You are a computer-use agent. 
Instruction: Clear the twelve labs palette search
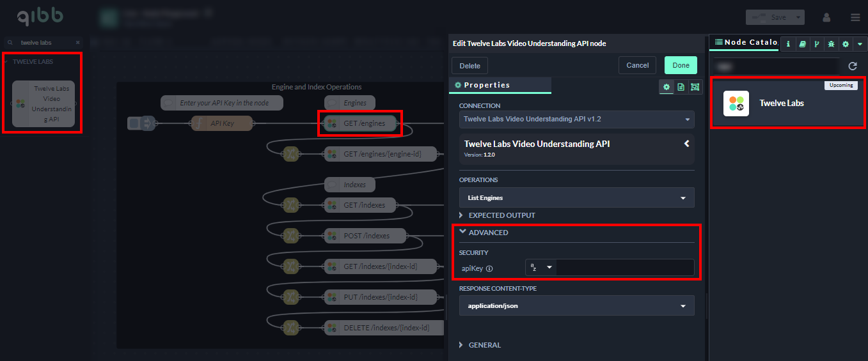[x=78, y=43]
